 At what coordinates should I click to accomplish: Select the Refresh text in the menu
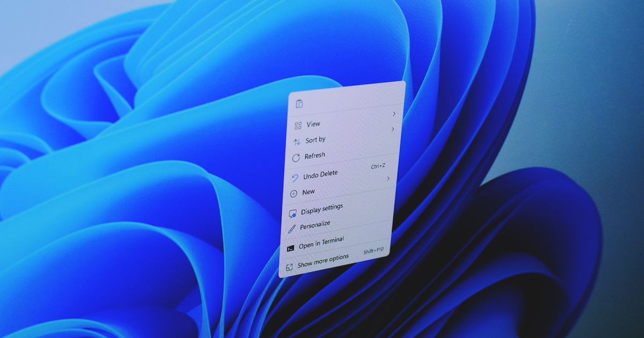tap(314, 156)
